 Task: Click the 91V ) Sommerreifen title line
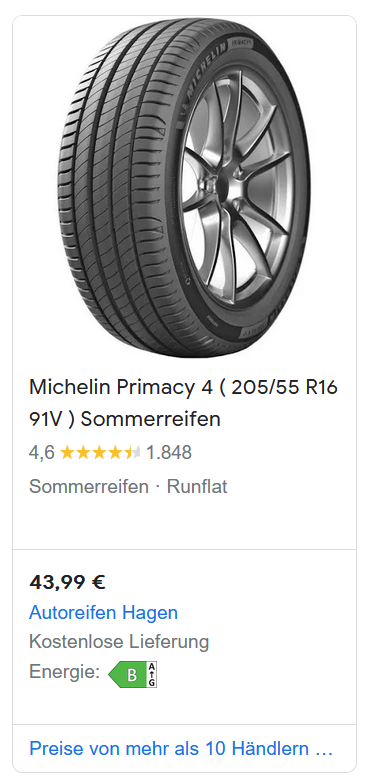[x=124, y=419]
